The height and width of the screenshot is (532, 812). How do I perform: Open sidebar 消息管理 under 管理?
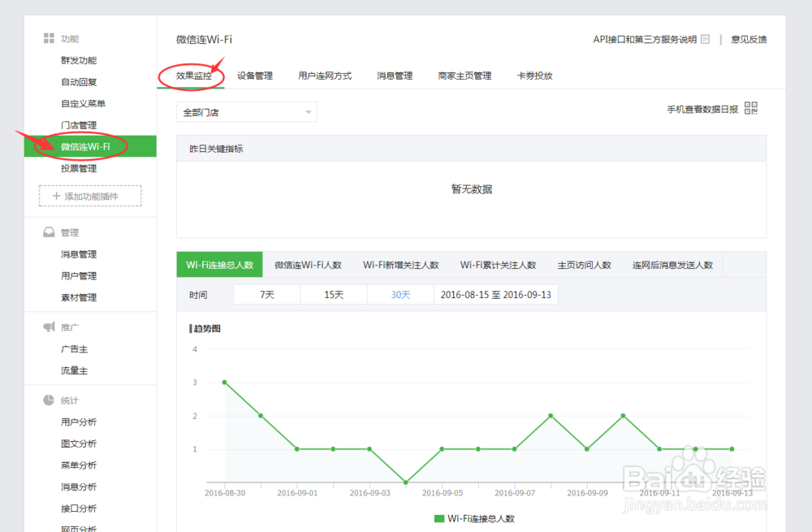click(79, 254)
